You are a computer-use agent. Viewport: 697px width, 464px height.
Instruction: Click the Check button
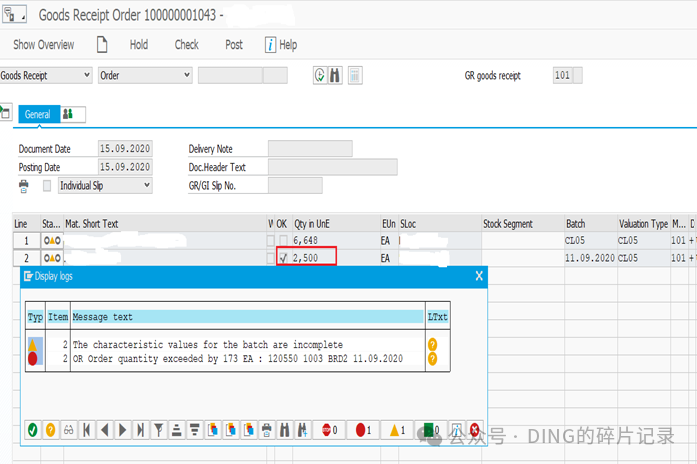[187, 44]
